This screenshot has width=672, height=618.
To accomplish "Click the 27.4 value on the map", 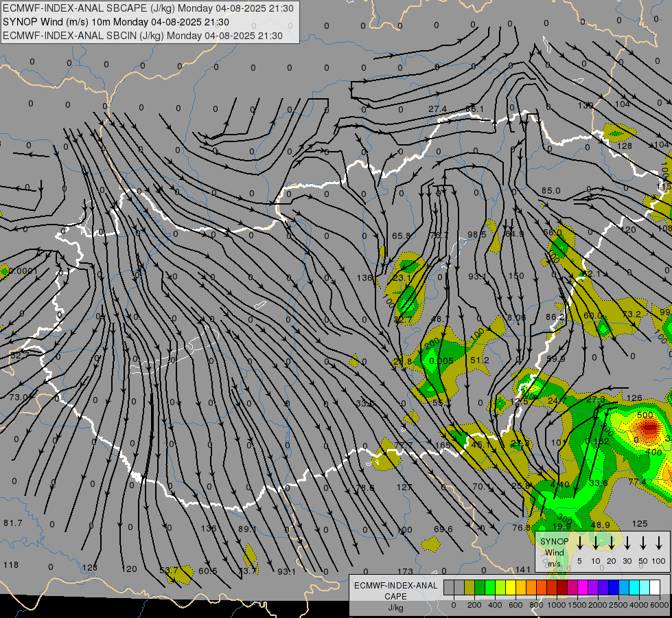I will point(437,109).
